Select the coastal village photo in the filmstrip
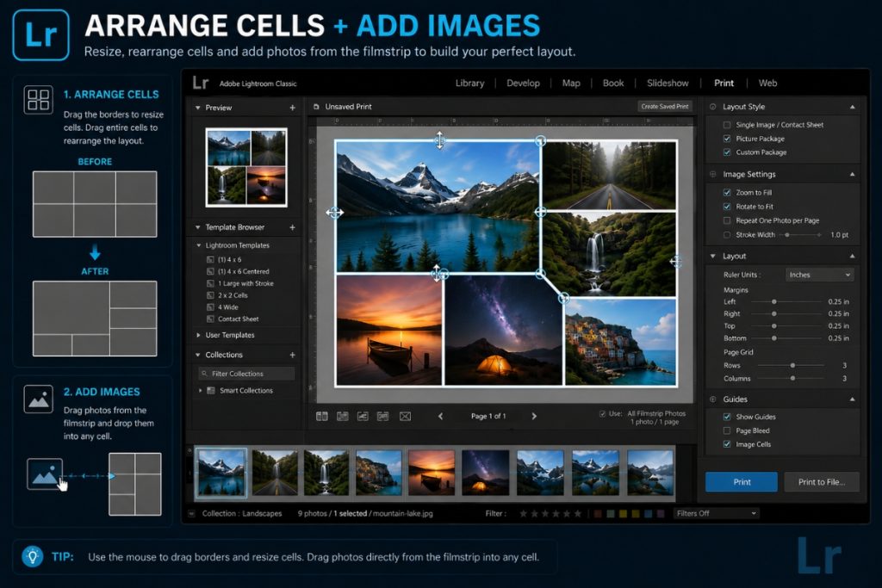This screenshot has width=882, height=588. (379, 472)
